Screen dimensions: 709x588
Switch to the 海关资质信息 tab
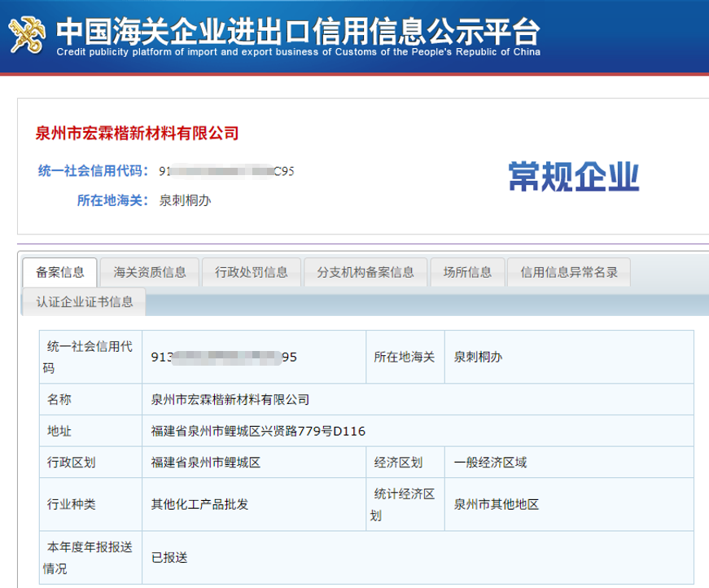click(150, 272)
